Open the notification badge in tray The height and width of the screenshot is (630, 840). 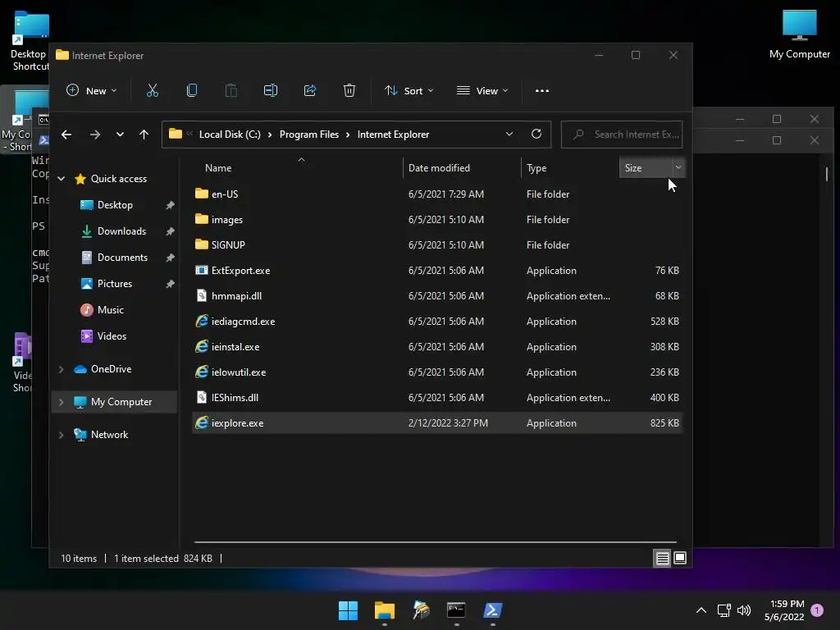[817, 610]
